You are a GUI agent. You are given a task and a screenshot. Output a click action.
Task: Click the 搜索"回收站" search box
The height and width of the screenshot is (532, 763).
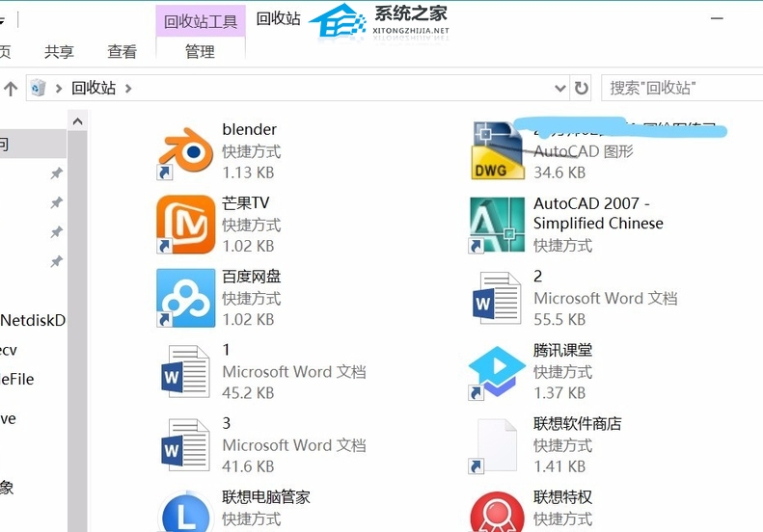pos(680,89)
